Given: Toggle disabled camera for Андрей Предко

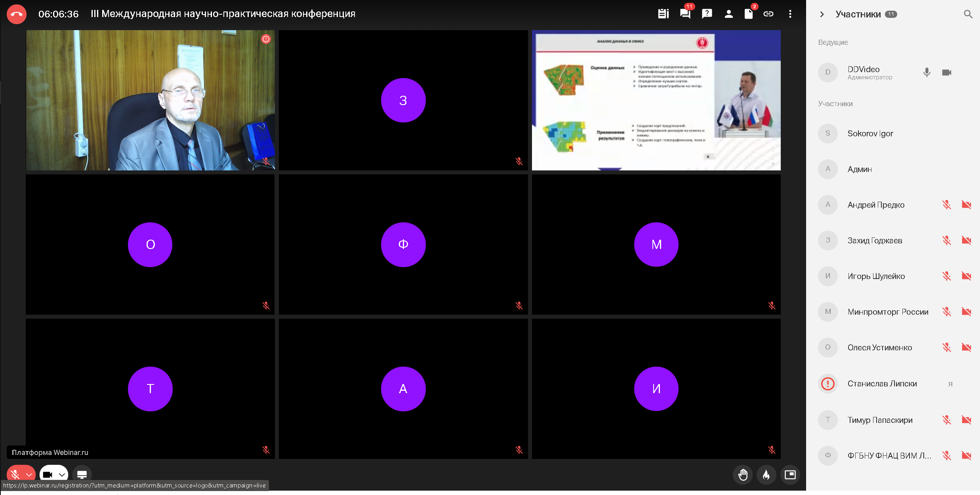Looking at the screenshot, I should pyautogui.click(x=967, y=205).
